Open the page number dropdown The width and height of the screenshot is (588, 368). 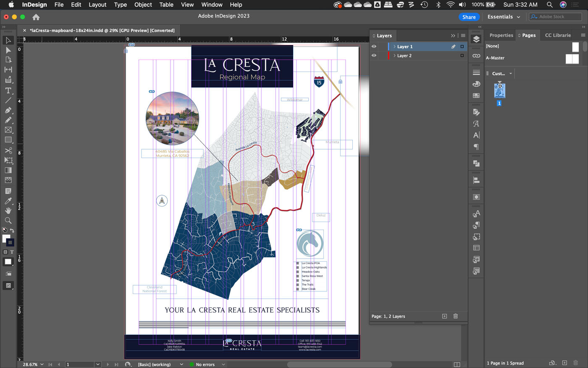[x=98, y=364]
